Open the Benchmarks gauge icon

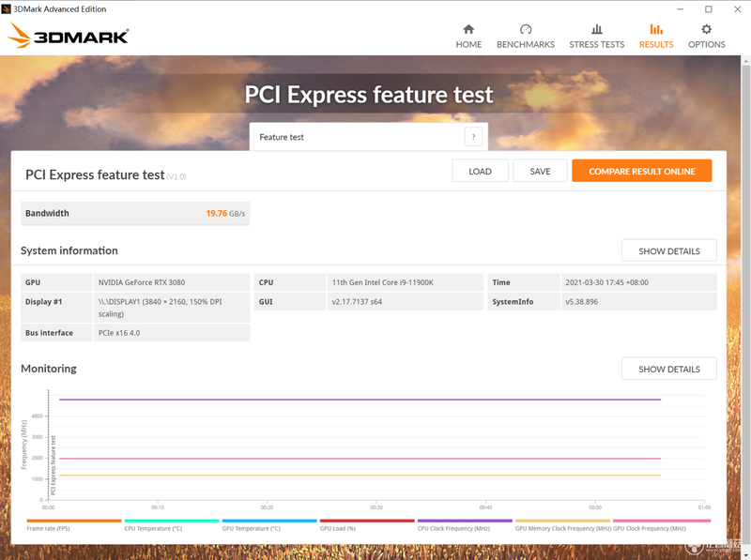click(x=526, y=29)
